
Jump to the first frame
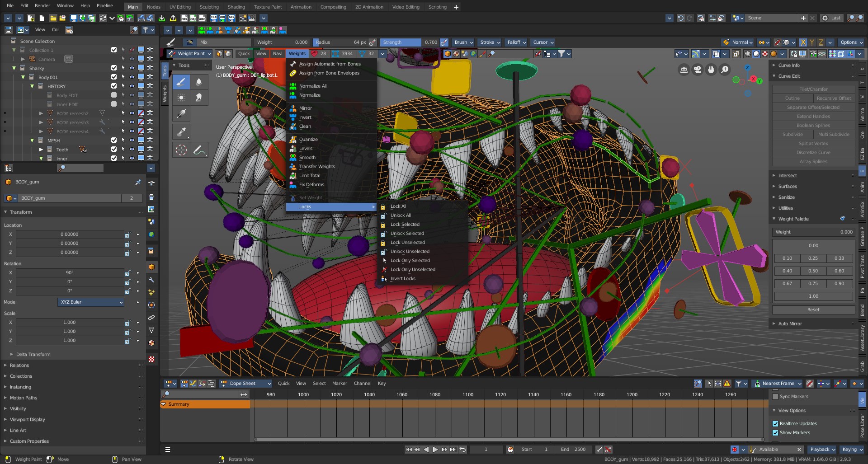(408, 450)
